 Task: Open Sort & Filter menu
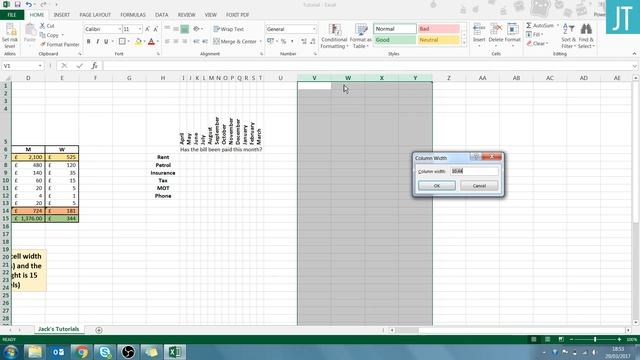tap(568, 36)
